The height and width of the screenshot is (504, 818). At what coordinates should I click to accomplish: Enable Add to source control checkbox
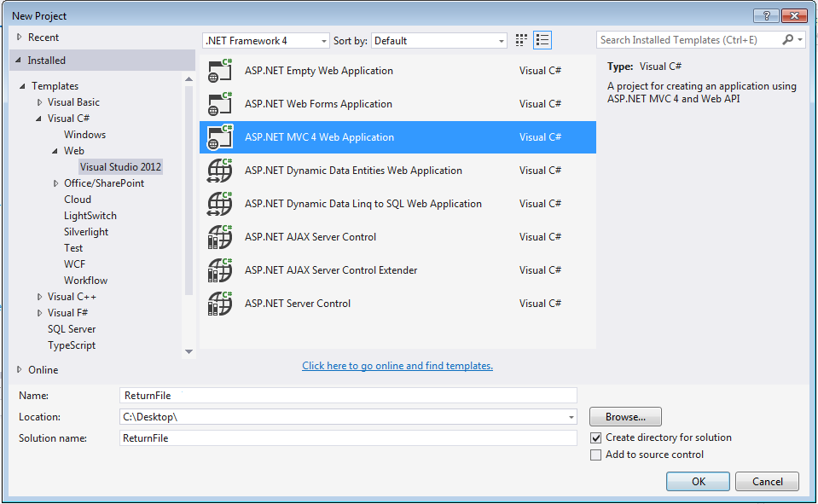point(595,455)
